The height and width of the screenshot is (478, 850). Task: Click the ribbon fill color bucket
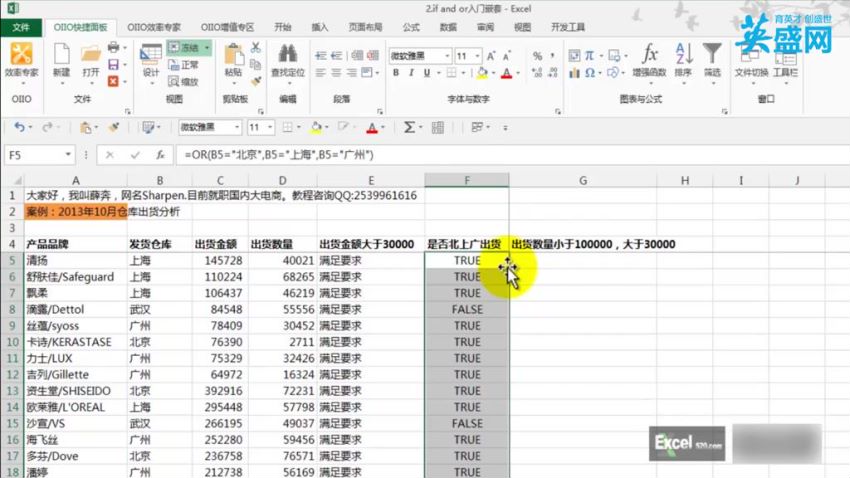(x=482, y=73)
